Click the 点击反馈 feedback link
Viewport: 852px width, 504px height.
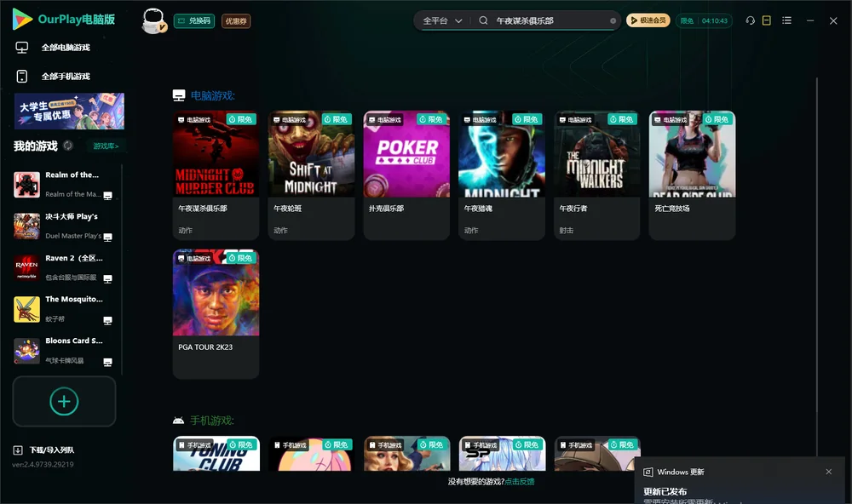520,481
